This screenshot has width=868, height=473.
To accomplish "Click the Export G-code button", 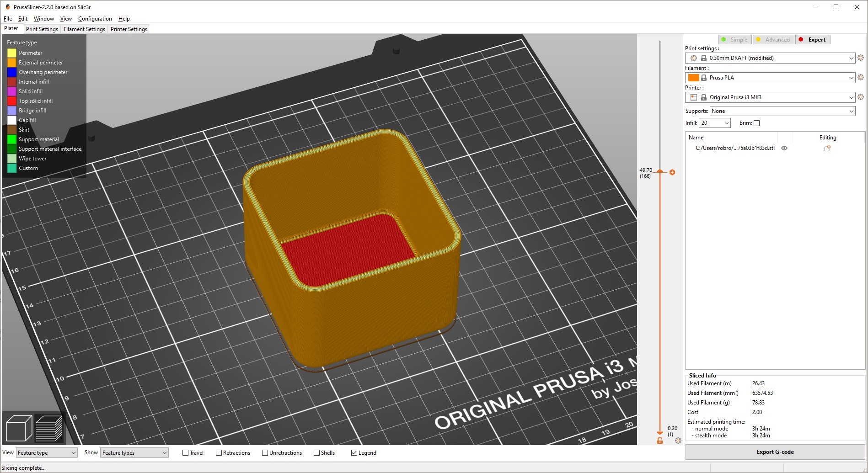I will (775, 452).
